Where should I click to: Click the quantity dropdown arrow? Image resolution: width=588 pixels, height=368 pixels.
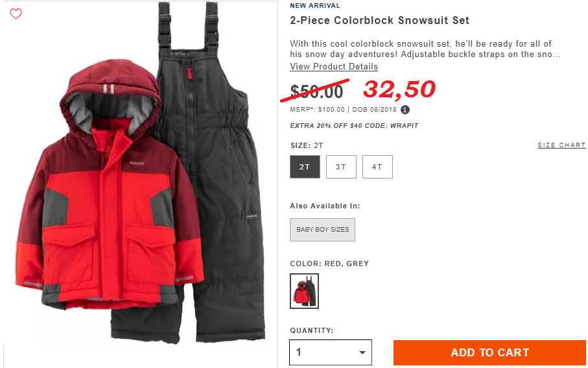[362, 352]
